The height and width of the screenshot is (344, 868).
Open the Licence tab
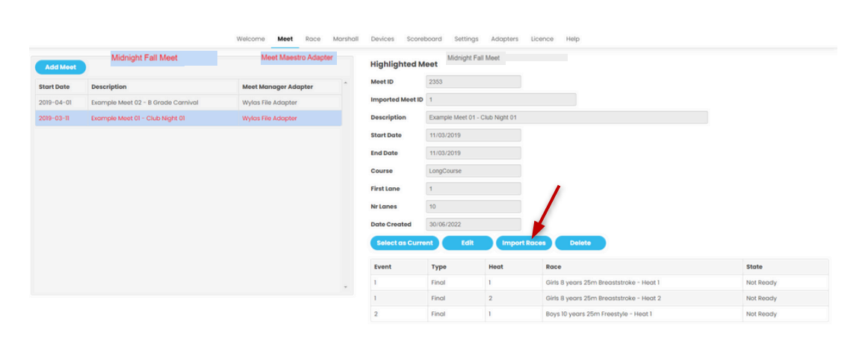coord(542,39)
